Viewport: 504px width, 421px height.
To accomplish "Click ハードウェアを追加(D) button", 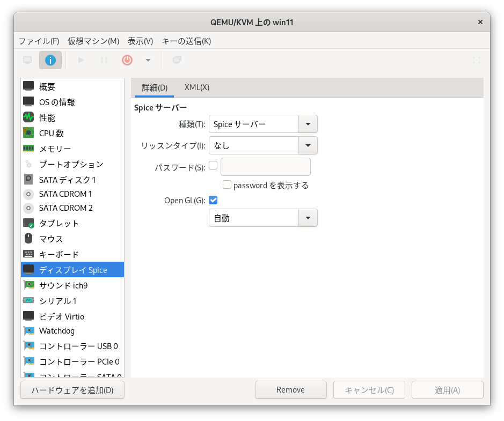I will click(72, 390).
